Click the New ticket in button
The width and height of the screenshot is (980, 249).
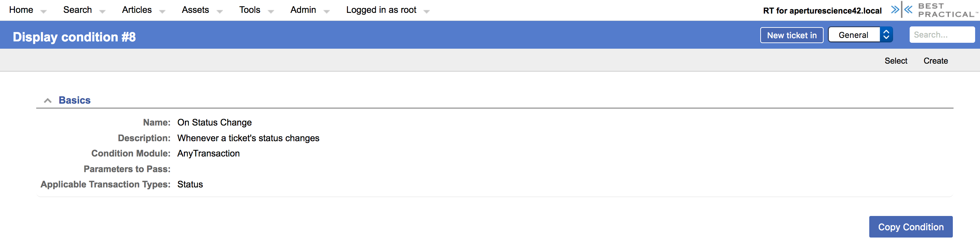791,35
